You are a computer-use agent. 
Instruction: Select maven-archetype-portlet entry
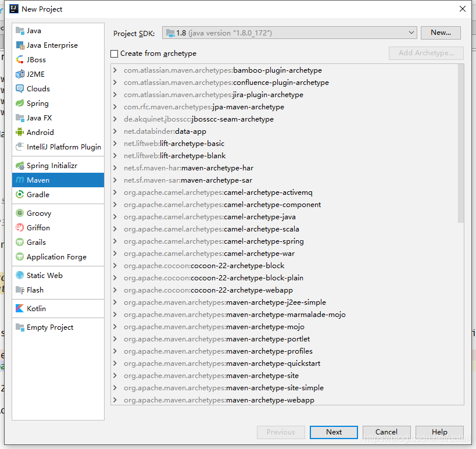coord(284,338)
